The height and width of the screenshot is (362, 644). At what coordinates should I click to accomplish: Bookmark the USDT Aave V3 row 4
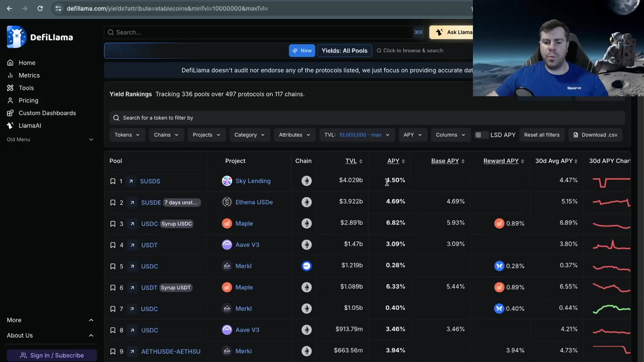pyautogui.click(x=113, y=245)
